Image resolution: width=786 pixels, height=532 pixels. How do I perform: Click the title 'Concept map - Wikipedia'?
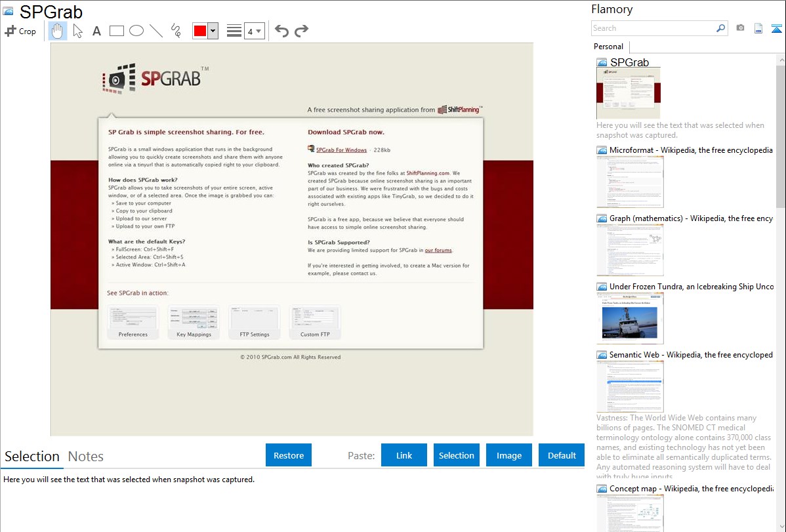[691, 489]
